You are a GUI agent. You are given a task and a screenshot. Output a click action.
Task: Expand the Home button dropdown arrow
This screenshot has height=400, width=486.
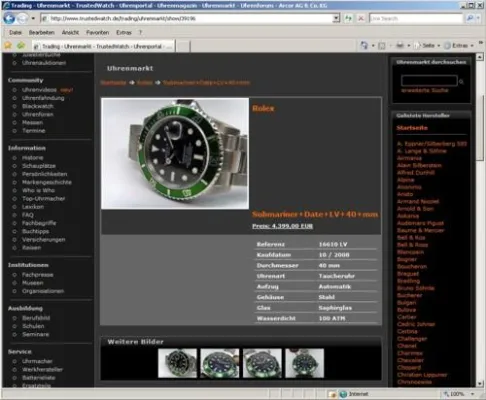(373, 46)
